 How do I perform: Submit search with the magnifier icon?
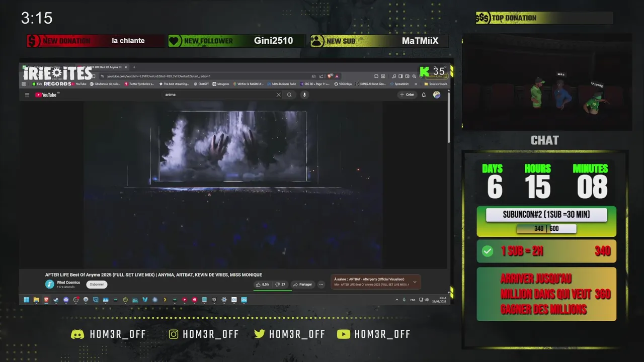point(289,95)
